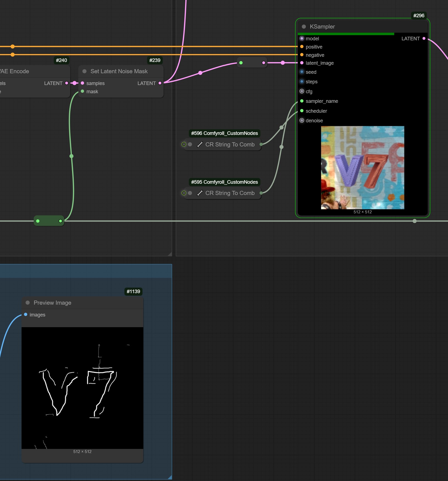Image resolution: width=448 pixels, height=481 pixels.
Task: Click the wrench icon on node #596
Action: point(200,145)
